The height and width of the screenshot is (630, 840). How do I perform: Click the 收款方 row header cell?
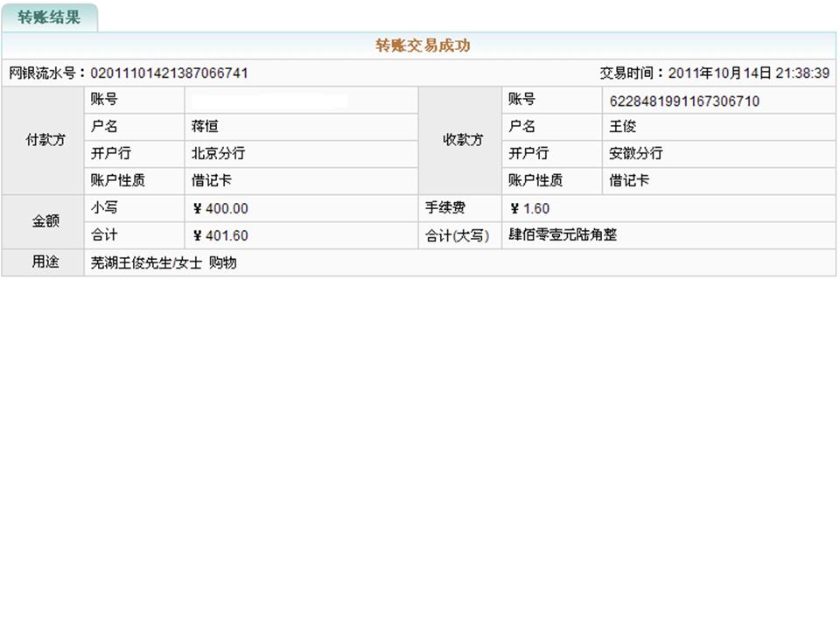click(461, 140)
